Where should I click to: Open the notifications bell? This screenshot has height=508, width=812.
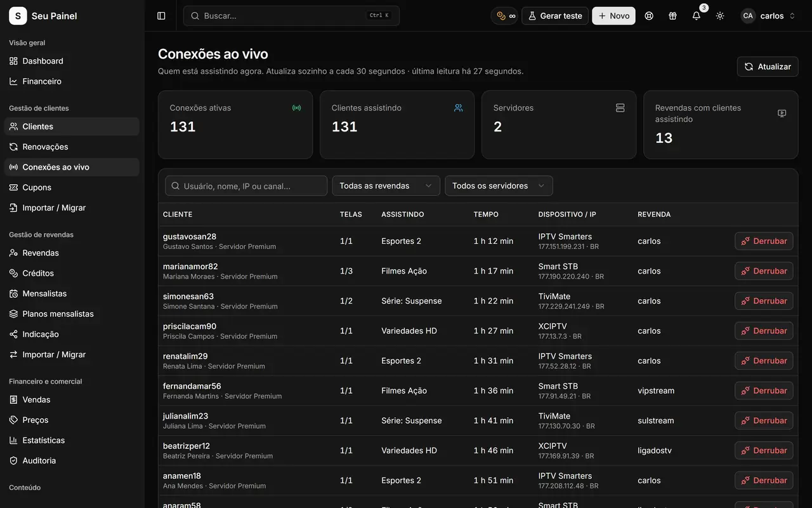(x=697, y=16)
